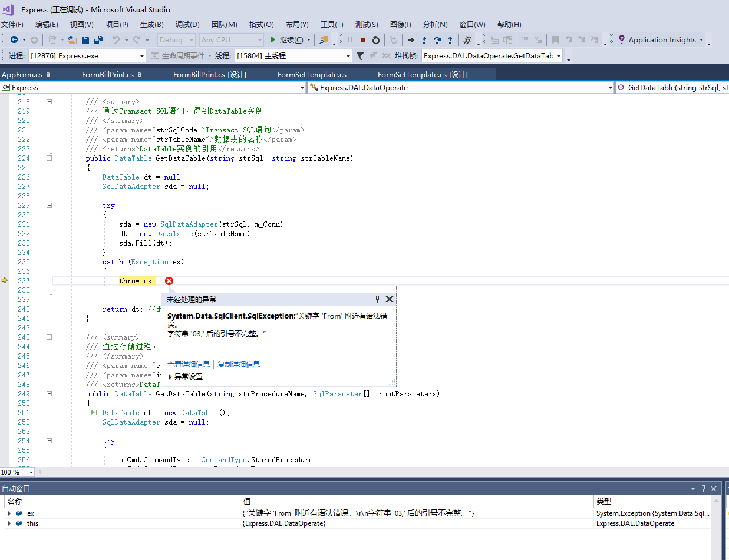Open the Application Insights dropdown arrow

pos(701,40)
